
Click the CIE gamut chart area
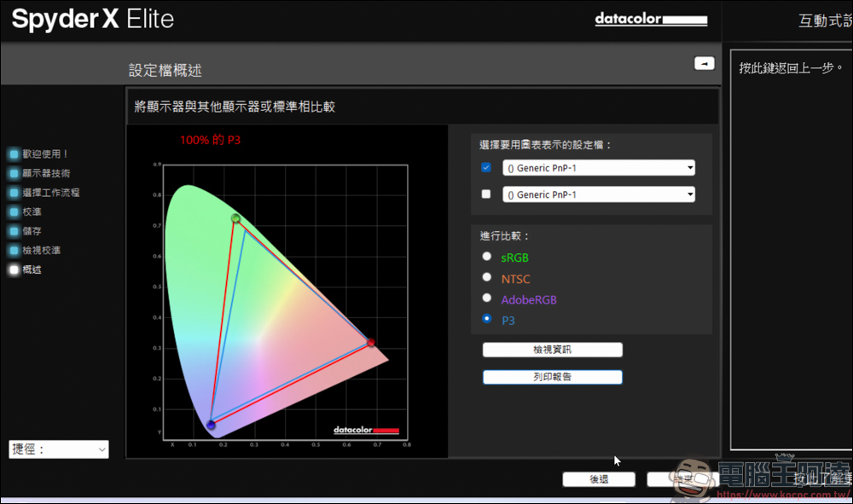pyautogui.click(x=285, y=302)
